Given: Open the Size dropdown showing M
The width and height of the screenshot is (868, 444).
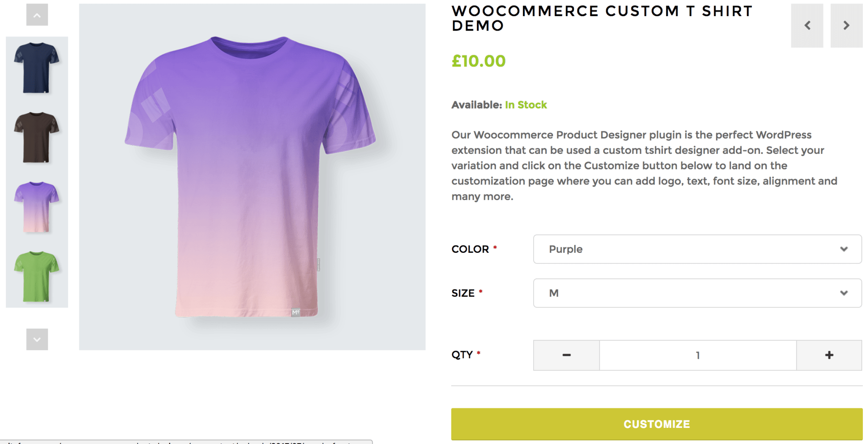Looking at the screenshot, I should click(x=697, y=293).
